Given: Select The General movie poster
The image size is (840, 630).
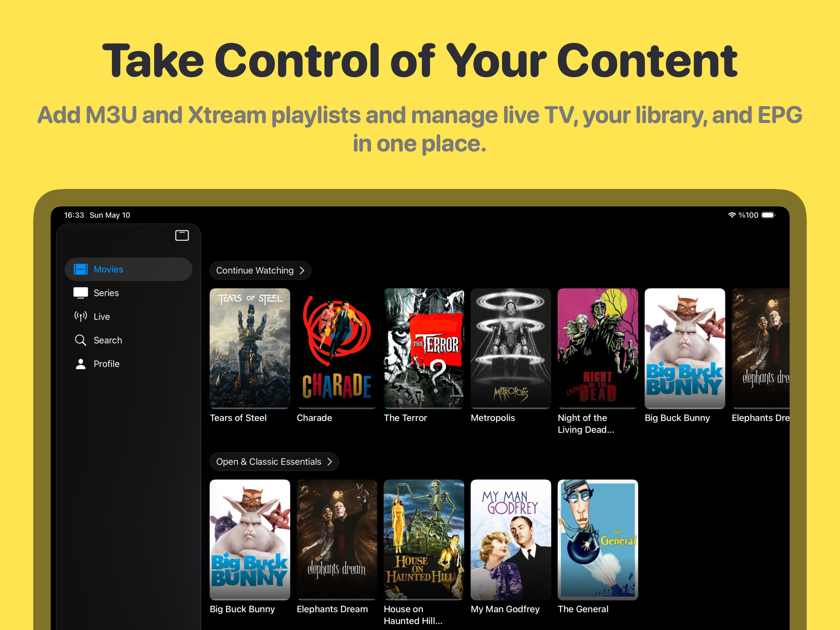Looking at the screenshot, I should [598, 540].
